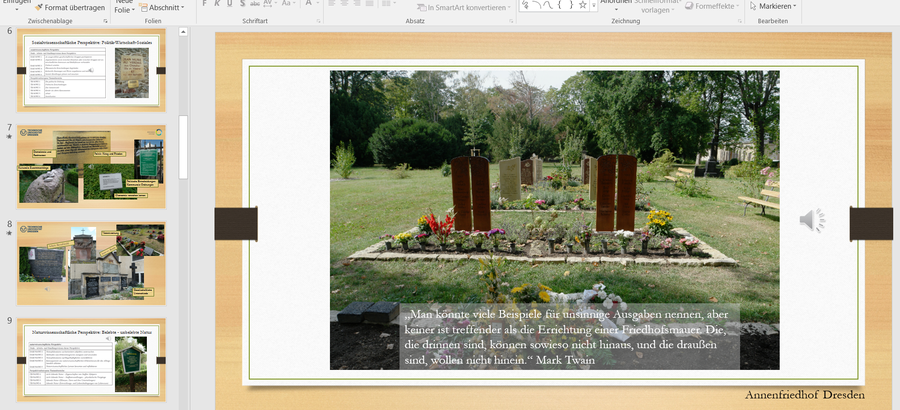Select the arc shape

pyautogui.click(x=536, y=5)
